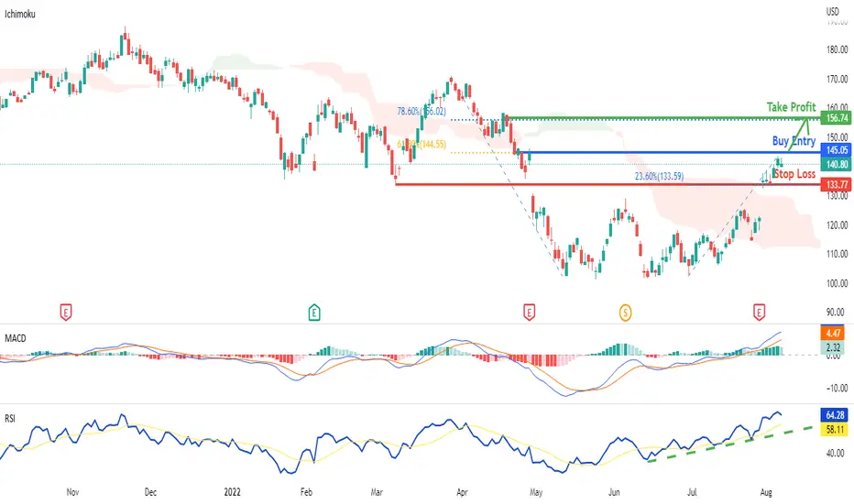This screenshot has width=854, height=504.
Task: Open the orange S split marker
Action: pos(625,312)
